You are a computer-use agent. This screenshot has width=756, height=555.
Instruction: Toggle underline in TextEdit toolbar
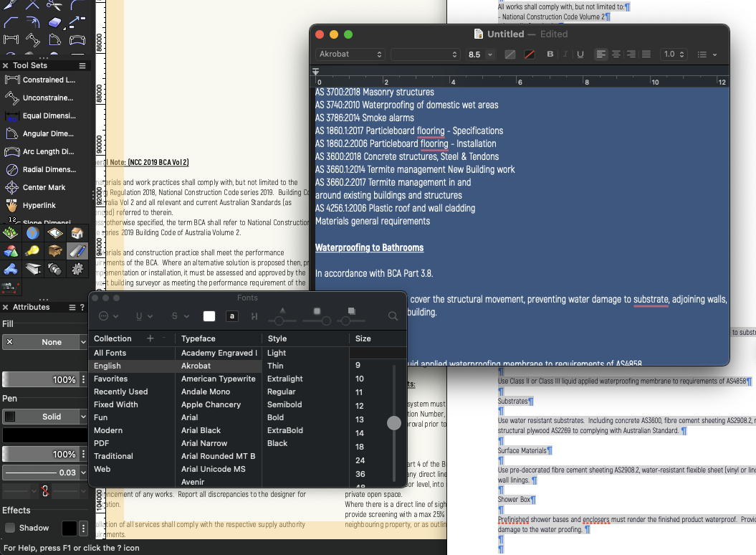pos(580,54)
